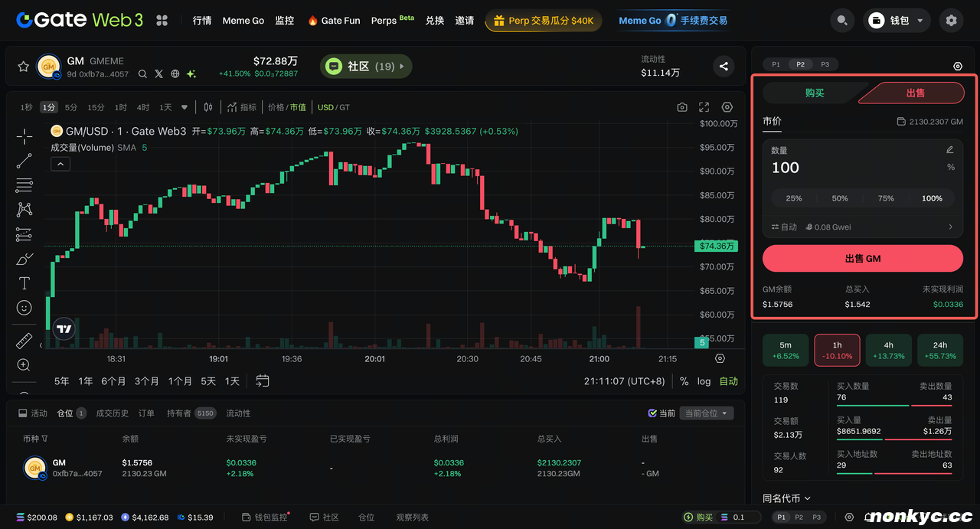Select the crosshair cursor tool
Viewport: 980px width, 529px height.
(24, 137)
